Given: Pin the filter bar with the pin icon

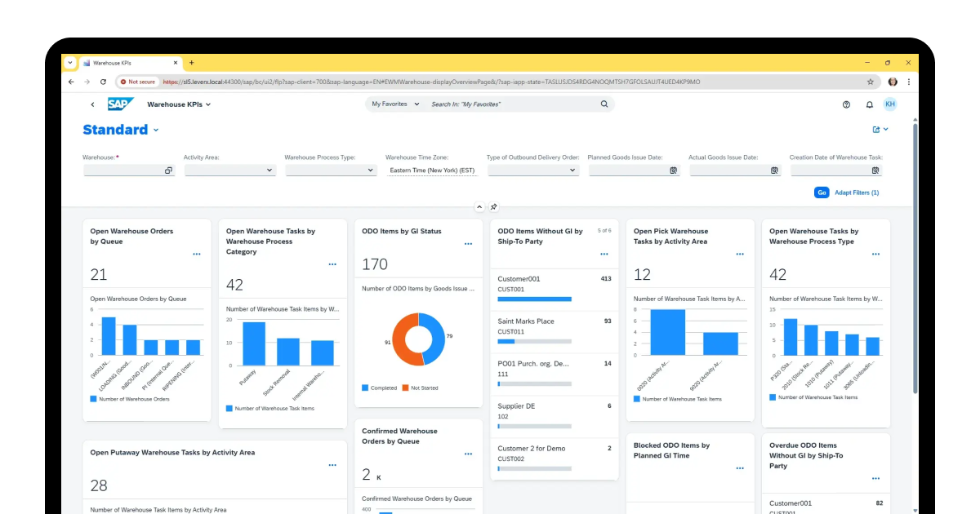Looking at the screenshot, I should pos(493,207).
